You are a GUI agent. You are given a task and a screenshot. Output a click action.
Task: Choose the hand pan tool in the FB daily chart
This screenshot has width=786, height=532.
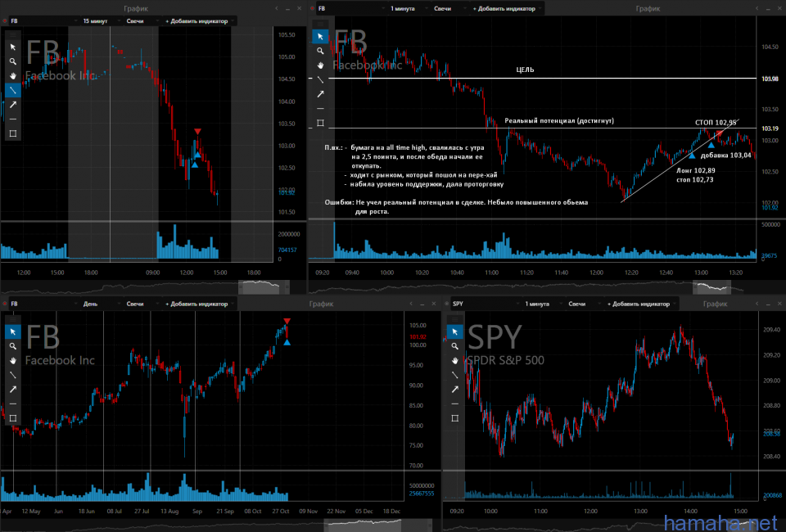click(x=13, y=361)
